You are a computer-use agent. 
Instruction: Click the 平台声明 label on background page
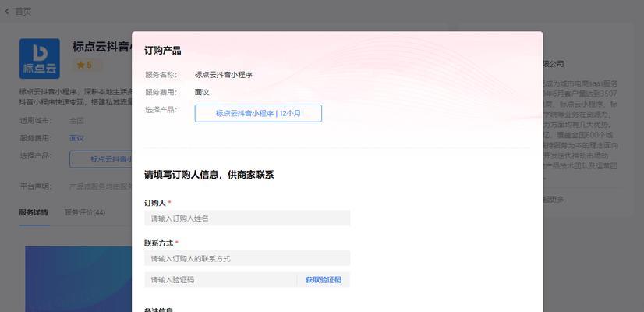[x=36, y=186]
